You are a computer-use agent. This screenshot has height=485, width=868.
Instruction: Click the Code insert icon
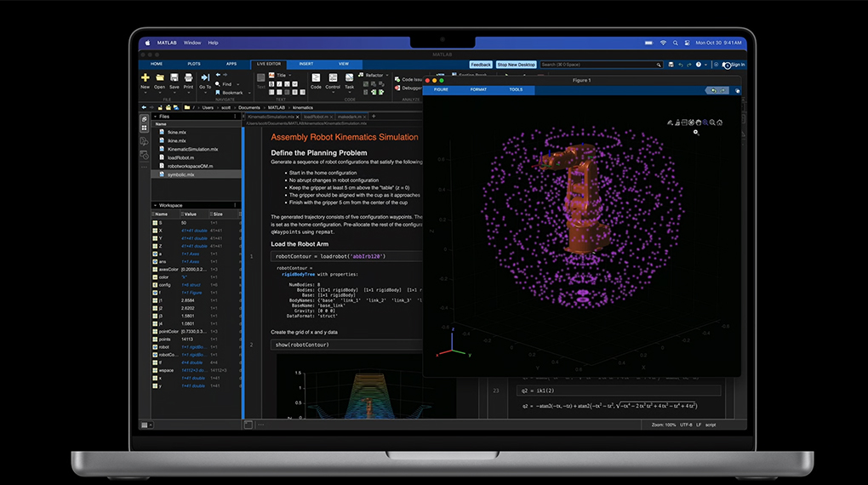pos(316,78)
